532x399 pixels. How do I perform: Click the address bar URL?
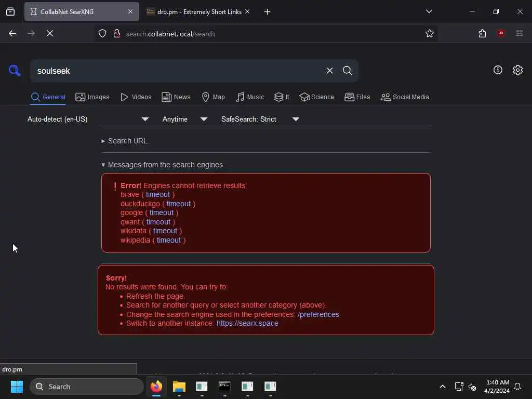[170, 34]
